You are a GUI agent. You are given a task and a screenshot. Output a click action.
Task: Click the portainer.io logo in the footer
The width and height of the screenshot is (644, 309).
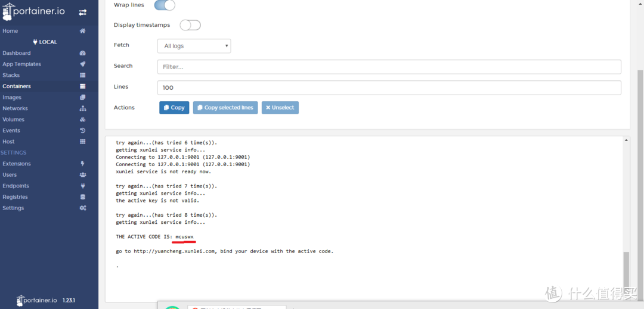click(38, 300)
